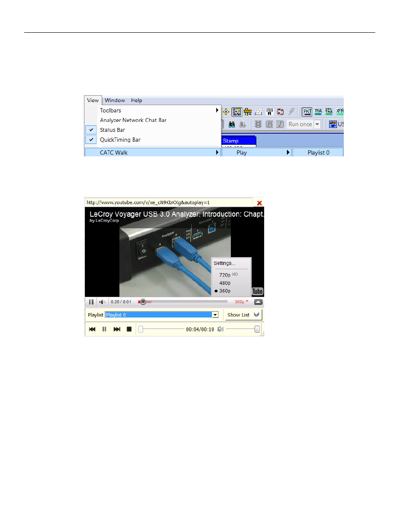Select 480p video quality
Image resolution: width=411 pixels, height=532 pixels.
tap(225, 283)
